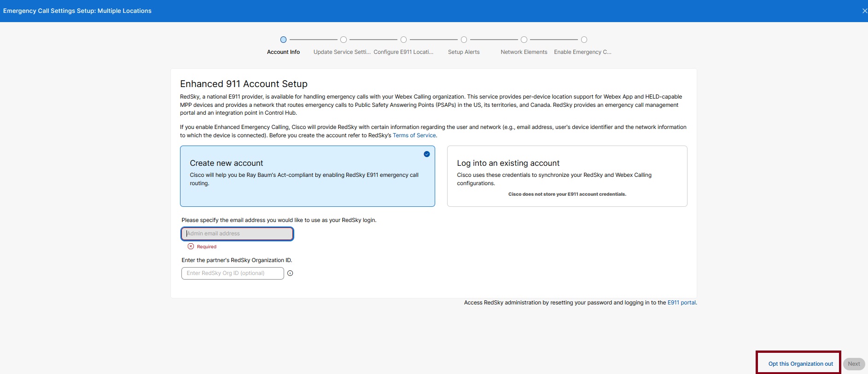
Task: Go to Update Service Settings step circle
Action: coord(344,40)
